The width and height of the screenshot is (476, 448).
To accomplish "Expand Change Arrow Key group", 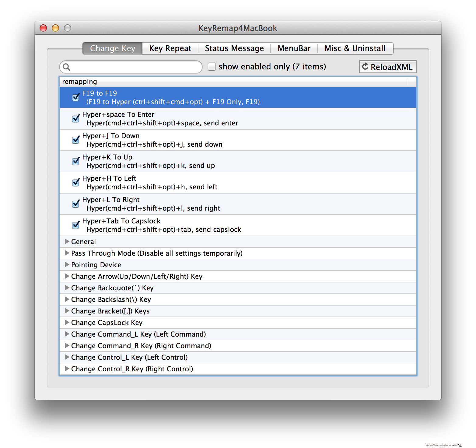I will pyautogui.click(x=67, y=276).
